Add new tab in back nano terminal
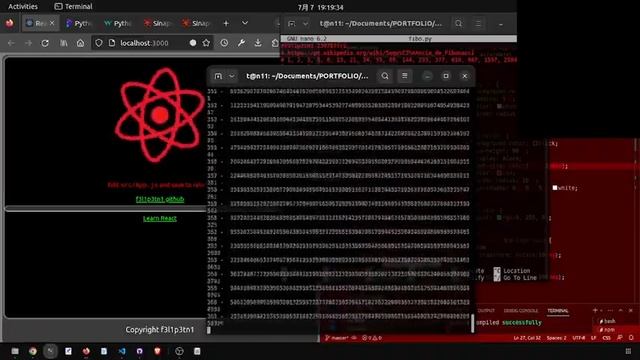This screenshot has height=360, width=640. [x=291, y=24]
